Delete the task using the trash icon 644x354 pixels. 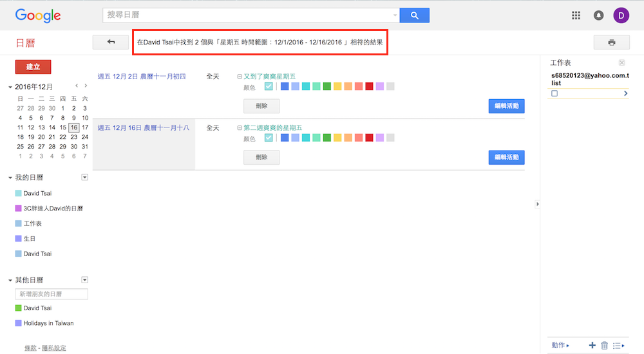click(604, 346)
